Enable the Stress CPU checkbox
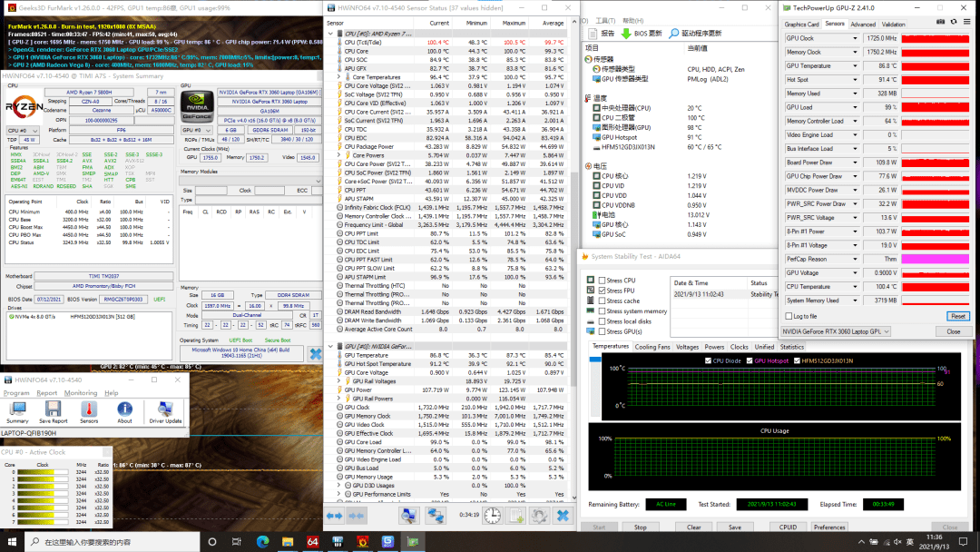Screen dimensions: 980x552 (602, 281)
